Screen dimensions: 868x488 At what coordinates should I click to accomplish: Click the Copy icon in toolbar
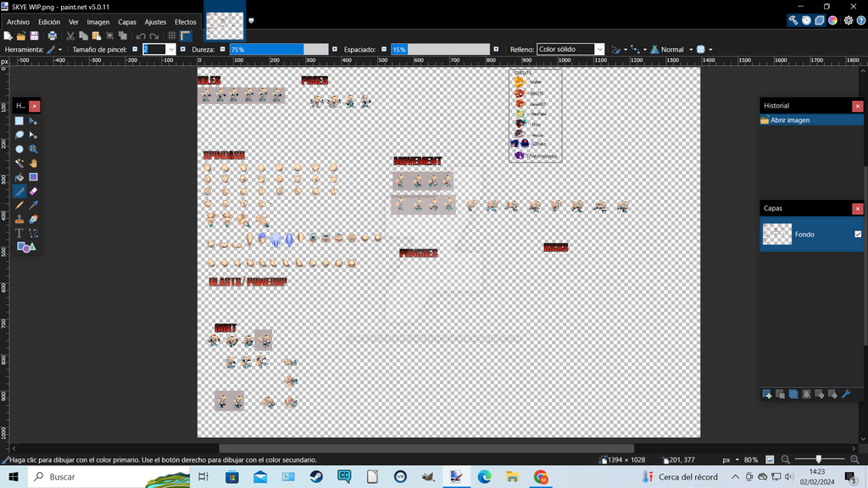pos(84,36)
